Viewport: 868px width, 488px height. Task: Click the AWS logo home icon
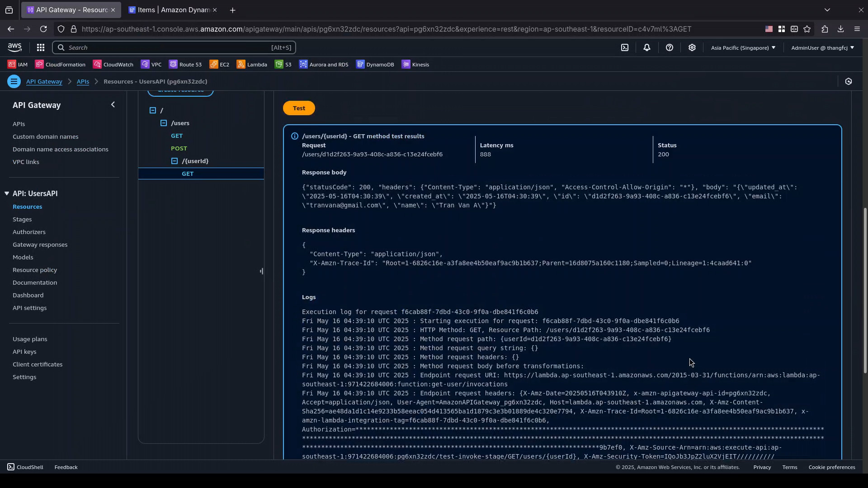[14, 47]
